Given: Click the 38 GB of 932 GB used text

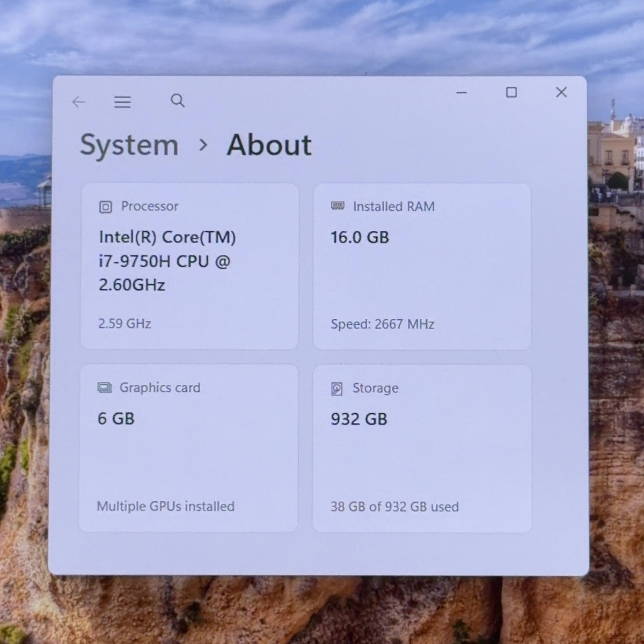Looking at the screenshot, I should point(394,507).
